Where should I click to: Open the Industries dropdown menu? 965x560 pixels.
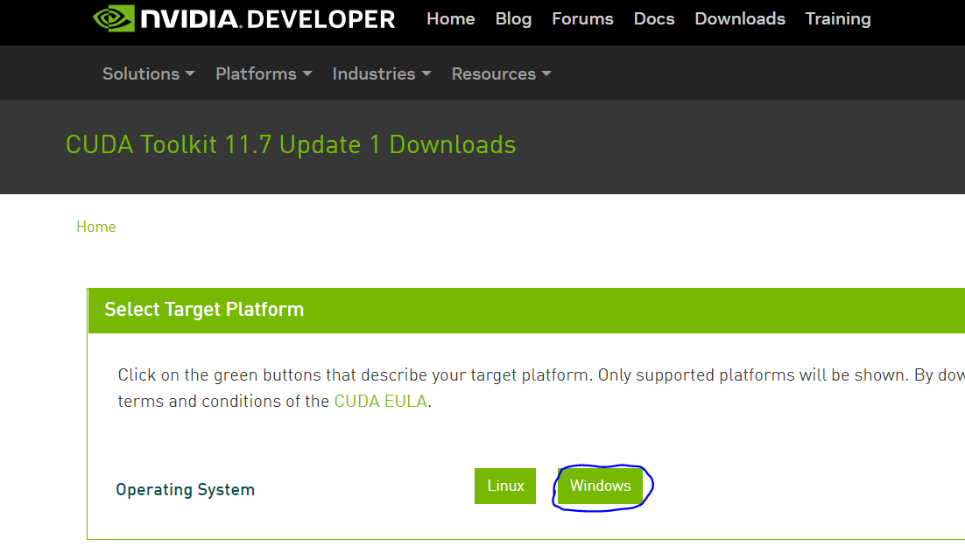[382, 73]
